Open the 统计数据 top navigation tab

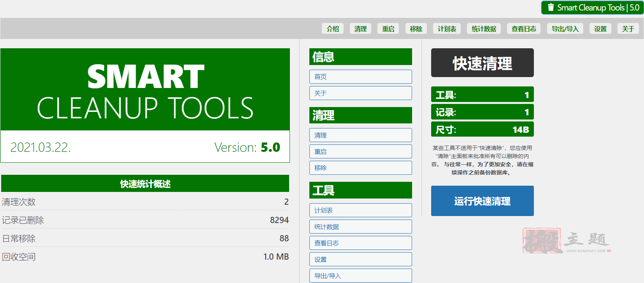[484, 29]
